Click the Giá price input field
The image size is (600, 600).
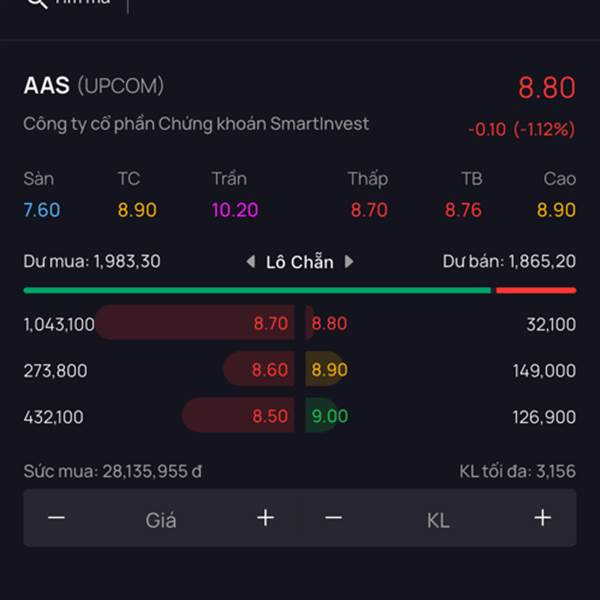pos(161,520)
